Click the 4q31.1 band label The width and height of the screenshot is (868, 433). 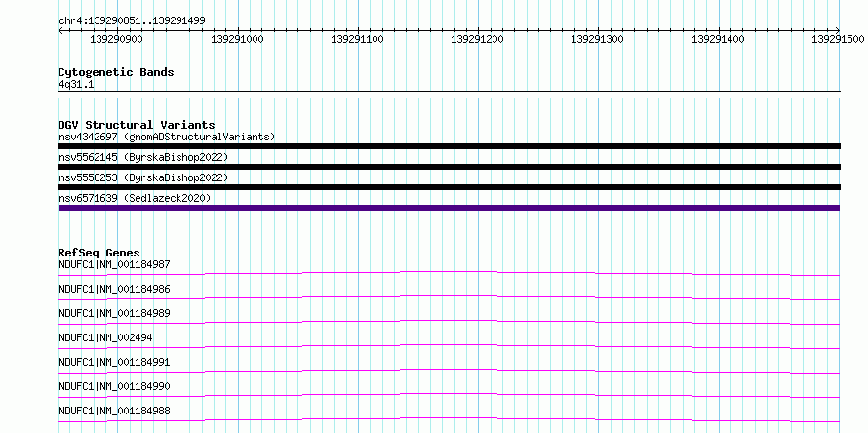76,84
